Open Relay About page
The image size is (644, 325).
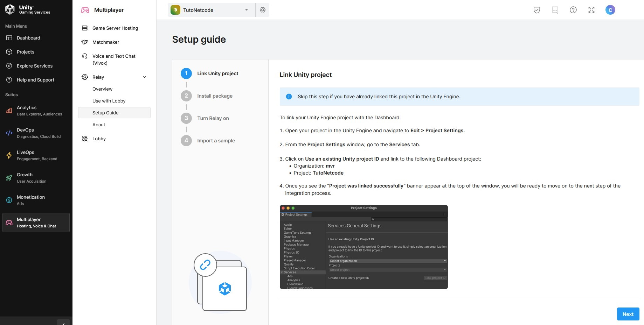(x=99, y=125)
